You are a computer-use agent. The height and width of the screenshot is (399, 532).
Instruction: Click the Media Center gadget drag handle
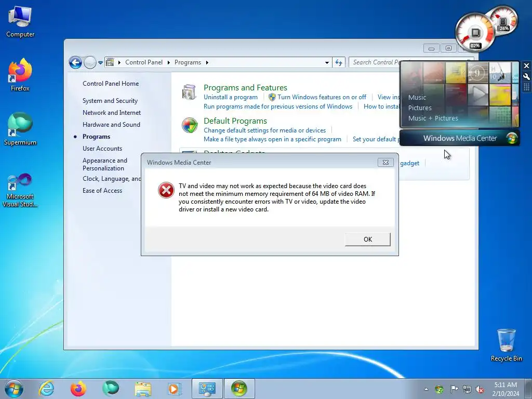point(526,87)
